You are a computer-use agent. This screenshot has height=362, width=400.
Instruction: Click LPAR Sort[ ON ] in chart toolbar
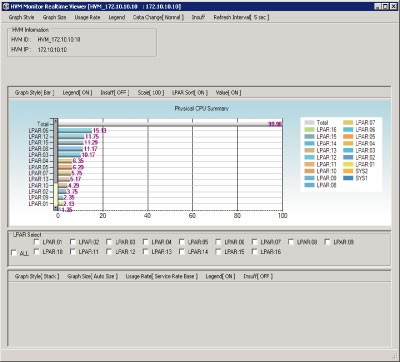click(x=190, y=93)
